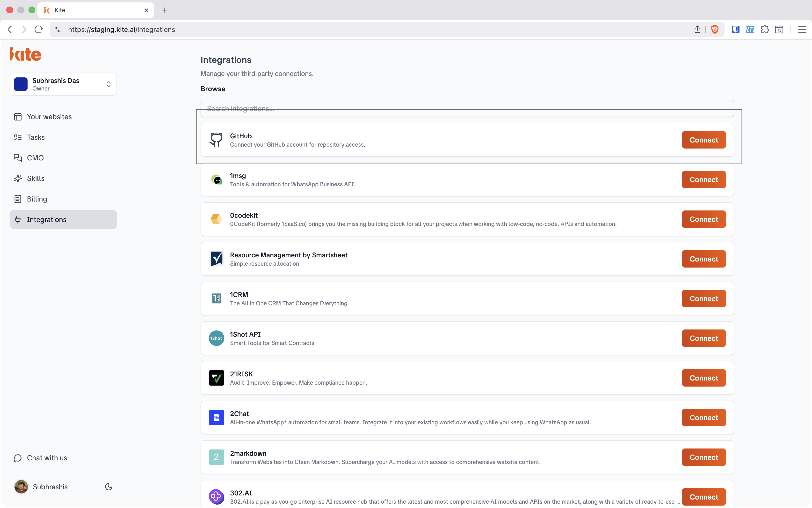Click the Search integrations field
The image size is (812, 508).
(467, 108)
